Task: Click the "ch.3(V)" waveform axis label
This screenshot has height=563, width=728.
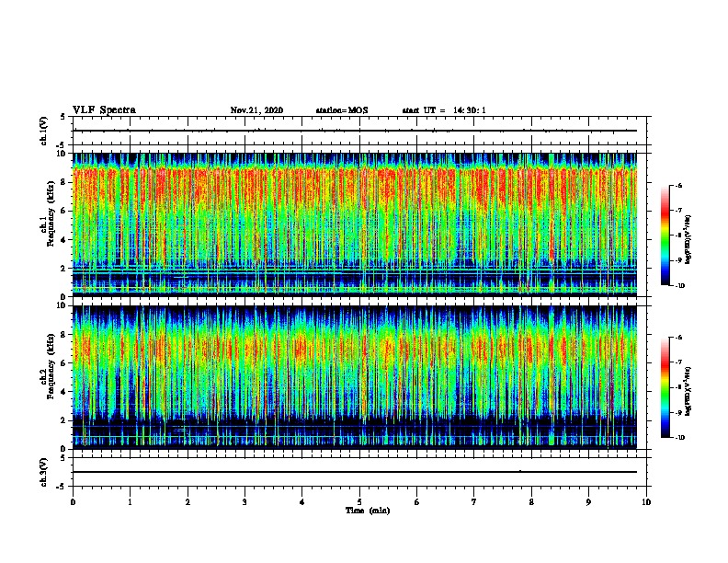Action: pos(43,472)
